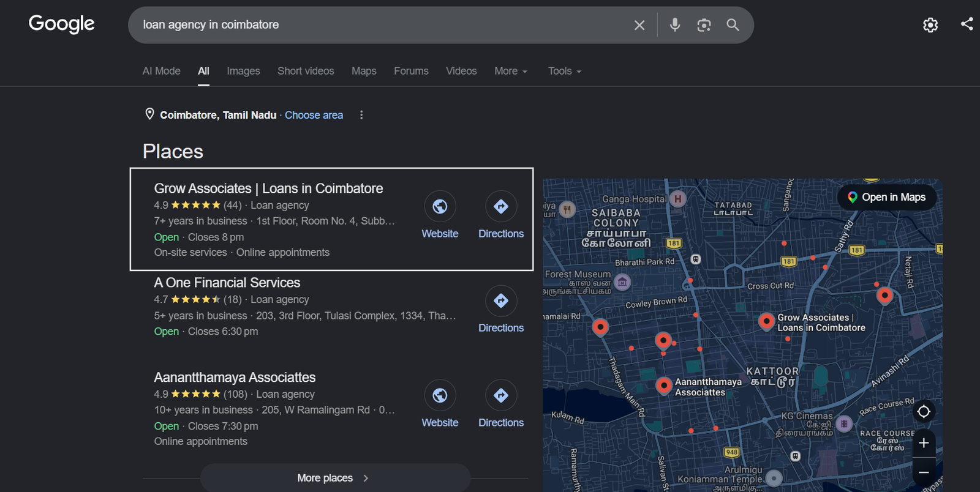
Task: Open Aanantthamaya Associattes listing
Action: click(235, 378)
